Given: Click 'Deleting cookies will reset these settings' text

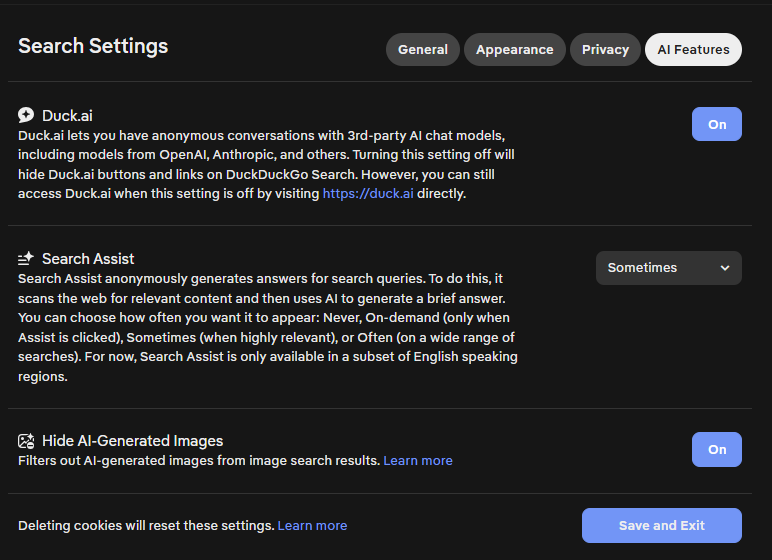Looking at the screenshot, I should click(x=146, y=526).
